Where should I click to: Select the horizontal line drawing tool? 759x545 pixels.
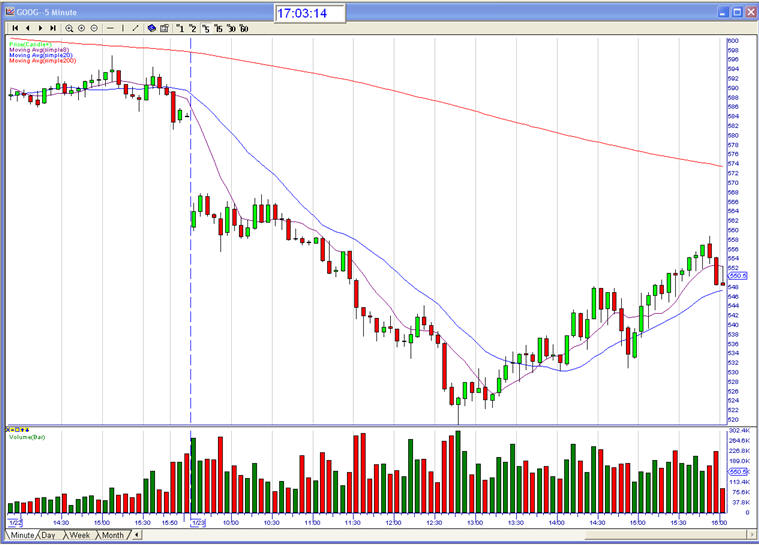[x=110, y=28]
